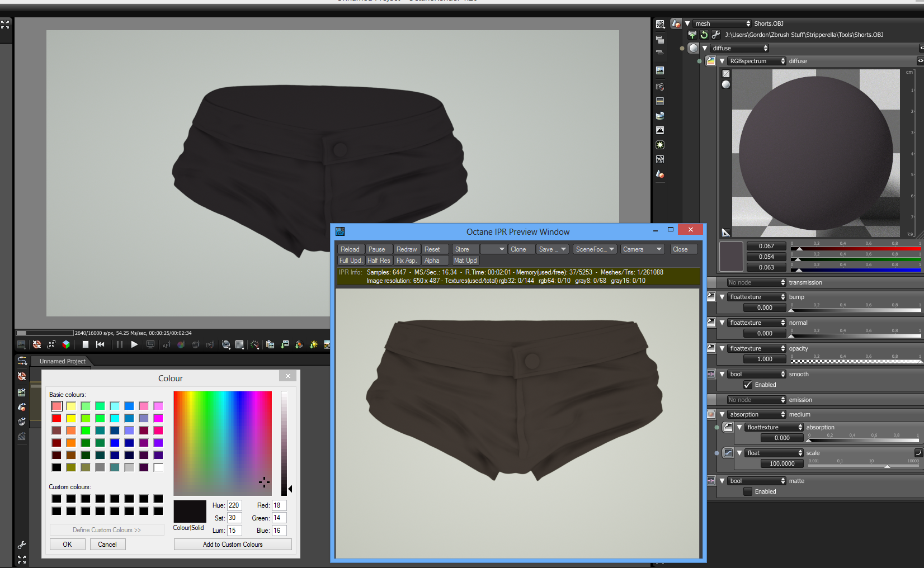The width and height of the screenshot is (924, 568).
Task: Open the Save menu in IPR window
Action: pos(553,249)
